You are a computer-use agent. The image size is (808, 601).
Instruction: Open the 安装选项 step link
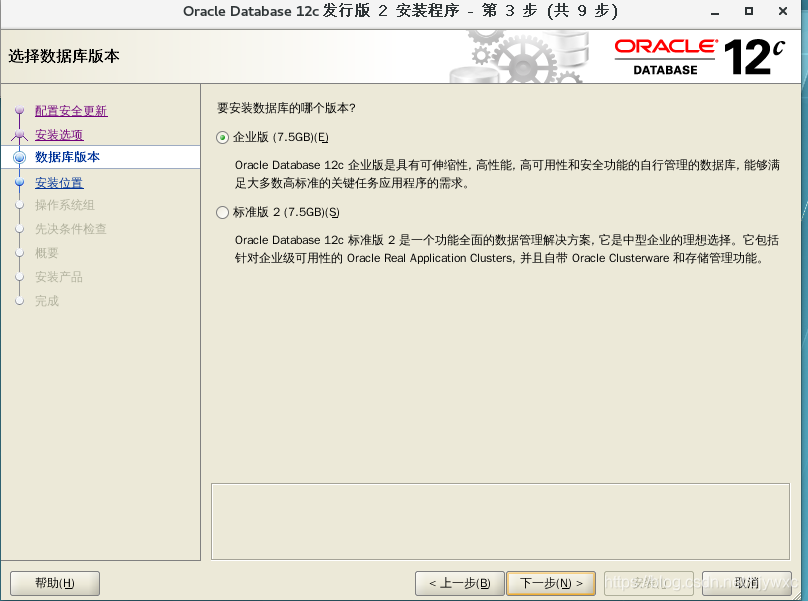point(59,135)
